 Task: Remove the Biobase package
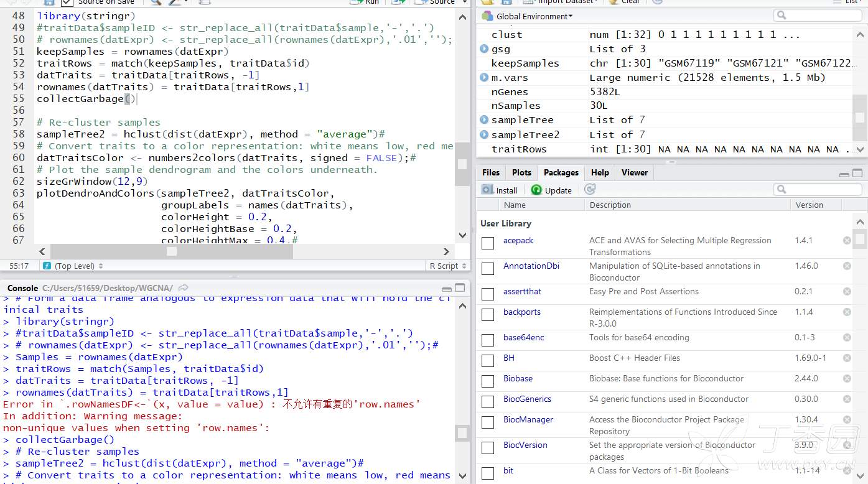(x=847, y=378)
